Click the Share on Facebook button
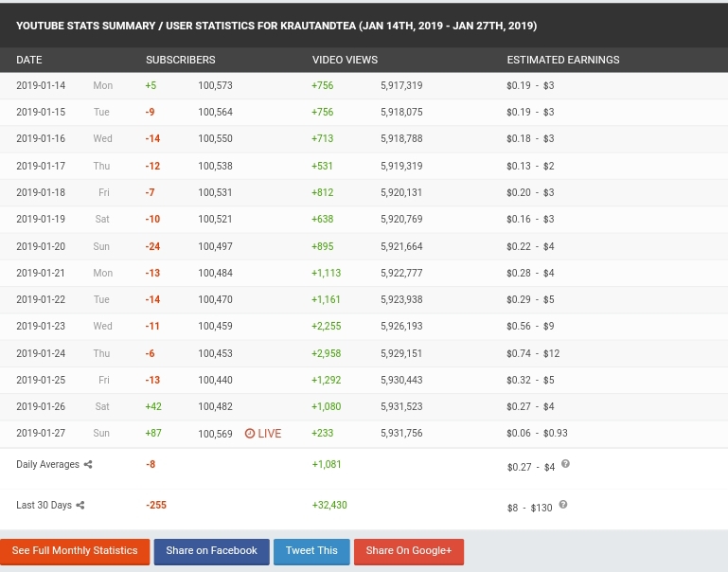This screenshot has width=728, height=572. tap(212, 551)
